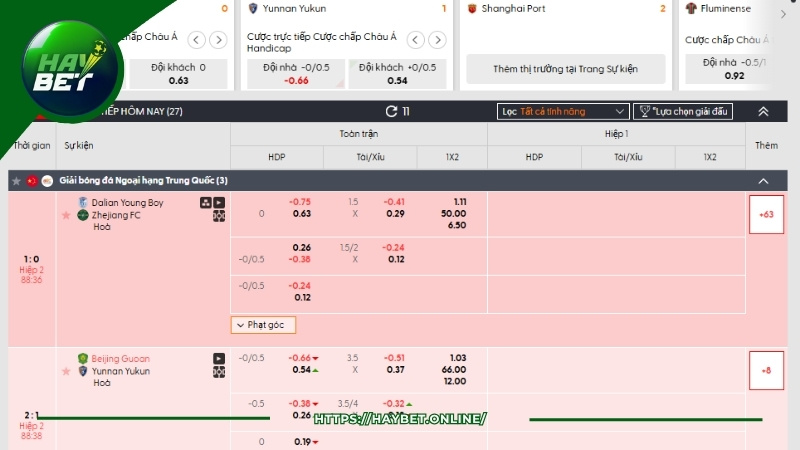Click the China flag icon in league header
This screenshot has height=450, width=800.
coord(32,181)
